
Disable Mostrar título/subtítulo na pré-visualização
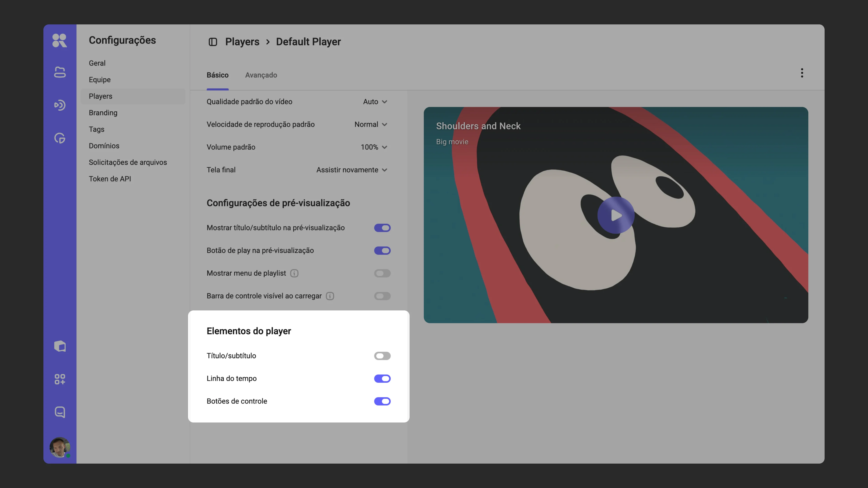click(x=382, y=228)
